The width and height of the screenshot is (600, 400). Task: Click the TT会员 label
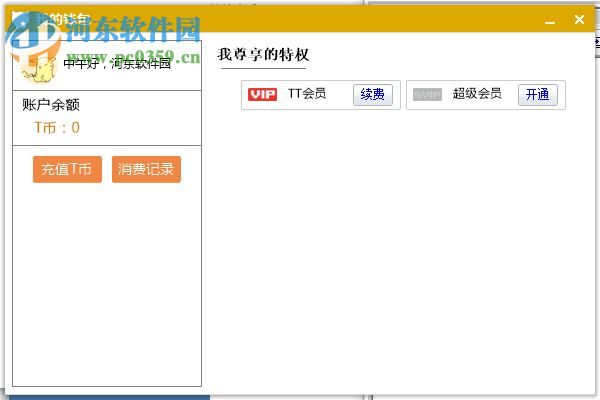[307, 93]
